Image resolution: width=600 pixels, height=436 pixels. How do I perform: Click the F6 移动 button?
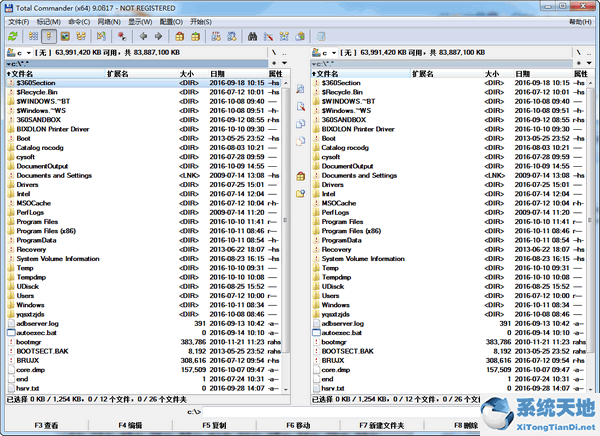(x=298, y=425)
